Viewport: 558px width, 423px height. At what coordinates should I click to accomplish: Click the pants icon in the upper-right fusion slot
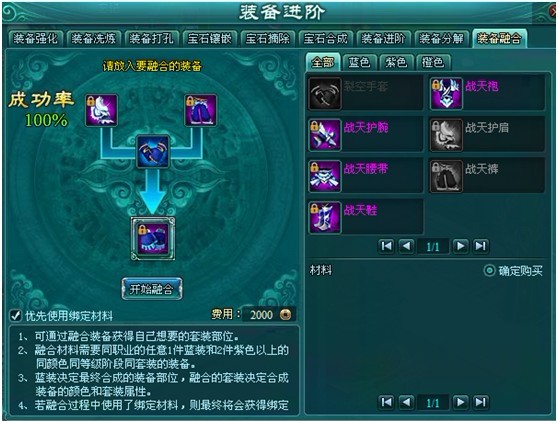point(201,110)
